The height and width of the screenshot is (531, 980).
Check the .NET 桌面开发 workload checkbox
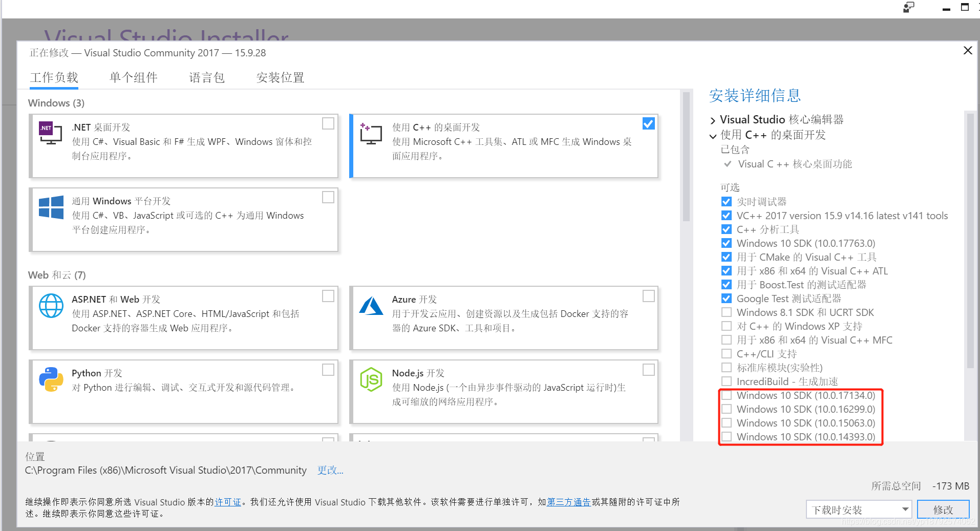point(328,123)
